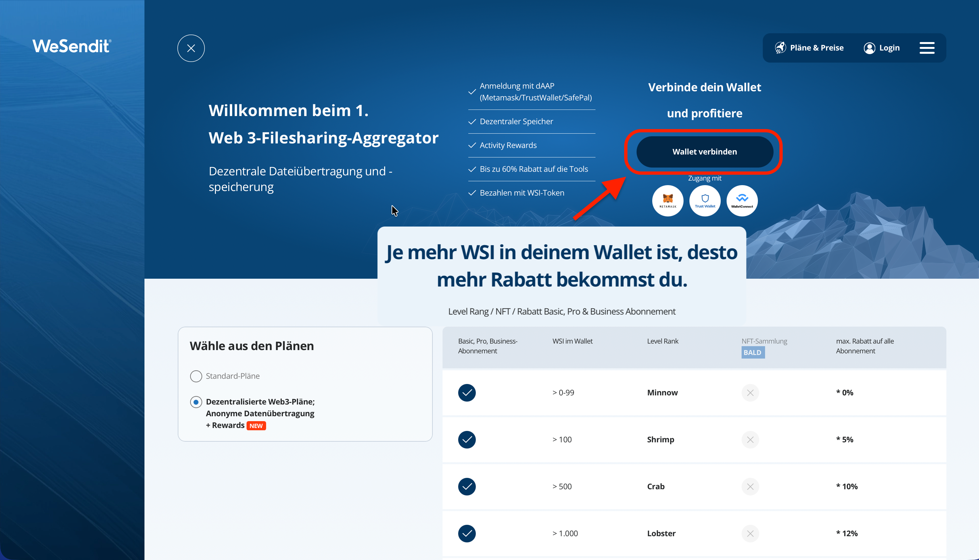Screen dimensions: 979x560
Task: Open Pläne & Preise menu item
Action: 816,48
